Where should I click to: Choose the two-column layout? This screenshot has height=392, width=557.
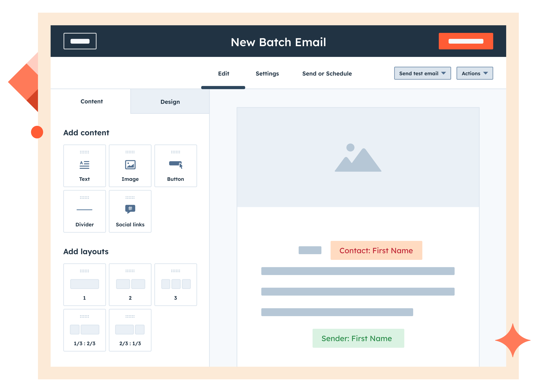point(130,284)
